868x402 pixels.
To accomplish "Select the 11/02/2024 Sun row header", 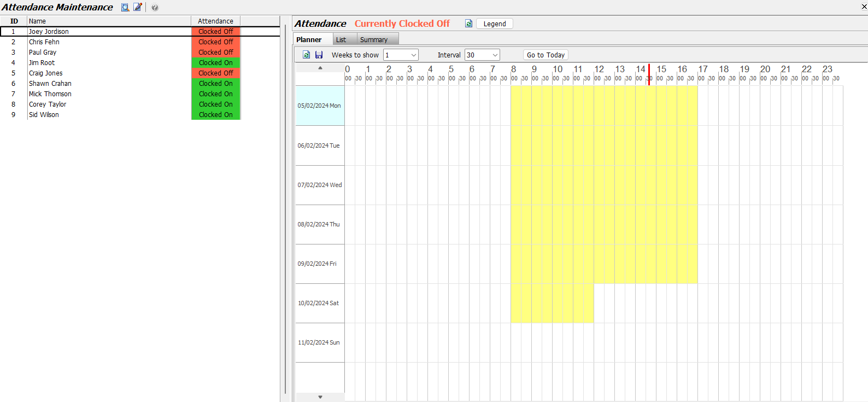I will [320, 342].
